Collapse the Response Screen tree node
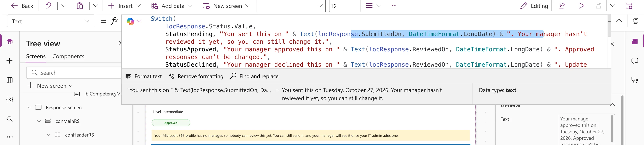 [x=29, y=108]
